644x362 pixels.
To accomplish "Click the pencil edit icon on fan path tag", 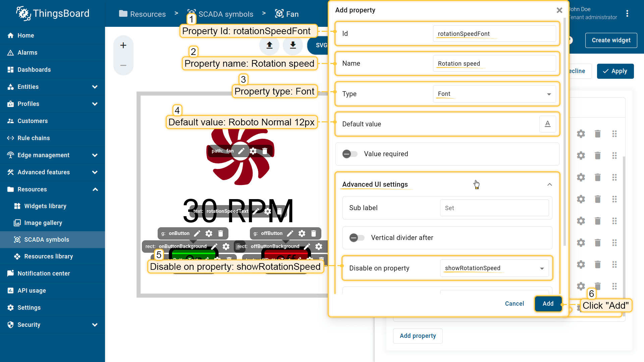I will pyautogui.click(x=241, y=151).
